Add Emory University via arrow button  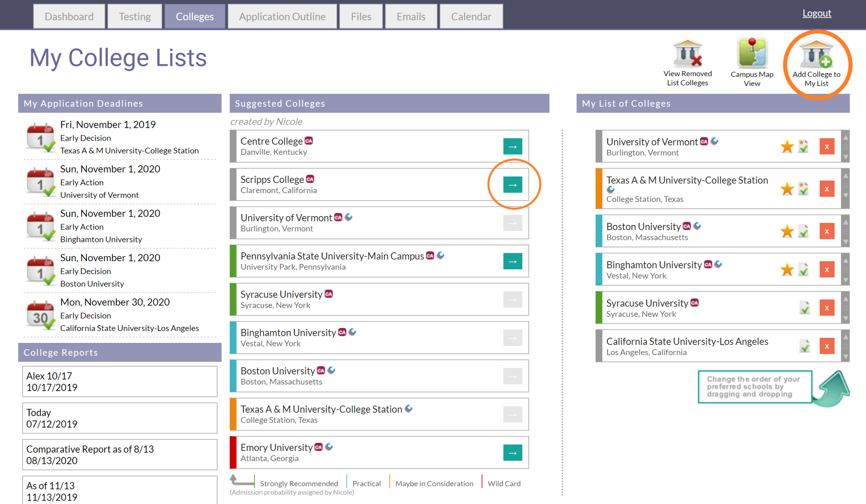pyautogui.click(x=512, y=453)
